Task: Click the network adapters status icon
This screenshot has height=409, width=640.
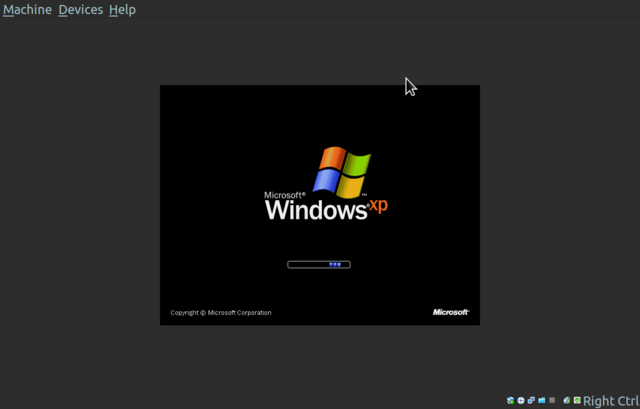Action: point(531,400)
